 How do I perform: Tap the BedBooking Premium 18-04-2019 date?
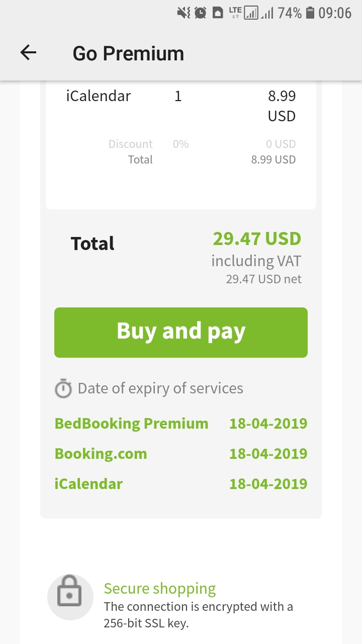268,424
